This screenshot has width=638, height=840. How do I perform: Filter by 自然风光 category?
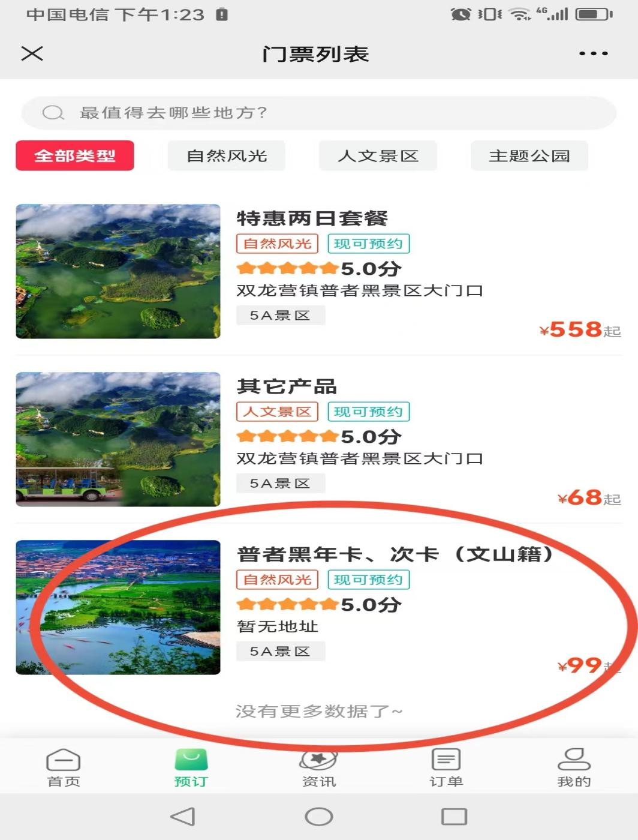click(227, 156)
